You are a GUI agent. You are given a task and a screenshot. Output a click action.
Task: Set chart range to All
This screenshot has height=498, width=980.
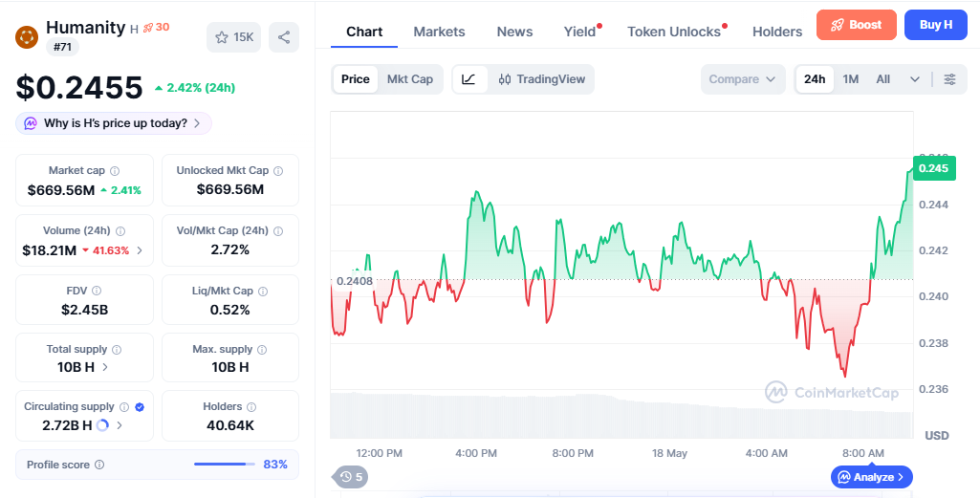pos(883,79)
